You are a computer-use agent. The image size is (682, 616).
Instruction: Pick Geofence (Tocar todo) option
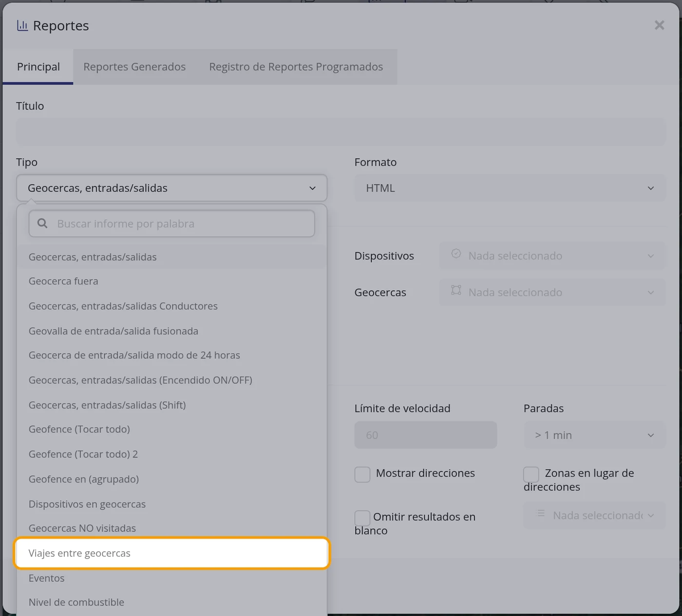pyautogui.click(x=171, y=429)
